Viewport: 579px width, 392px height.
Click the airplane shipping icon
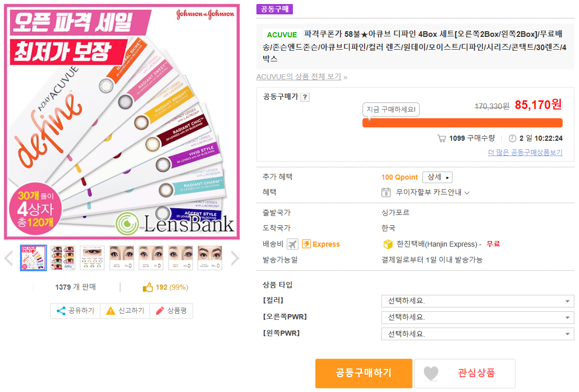[292, 244]
